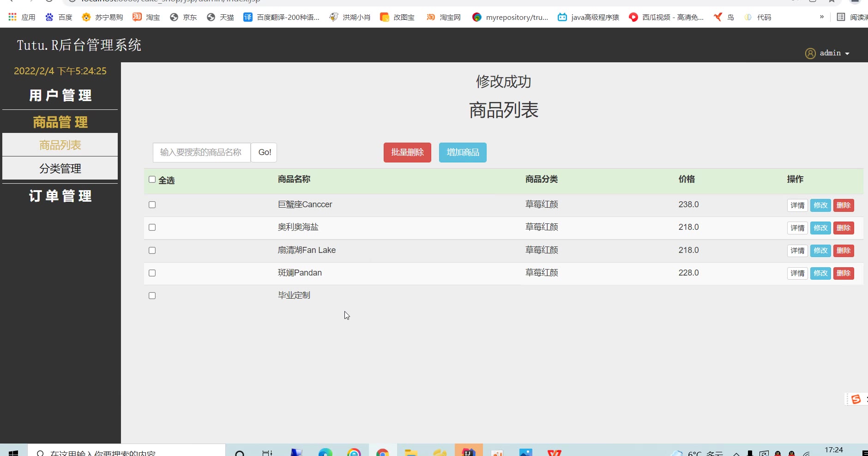
Task: Check the box for 斑斓Pandan row
Action: pos(152,273)
